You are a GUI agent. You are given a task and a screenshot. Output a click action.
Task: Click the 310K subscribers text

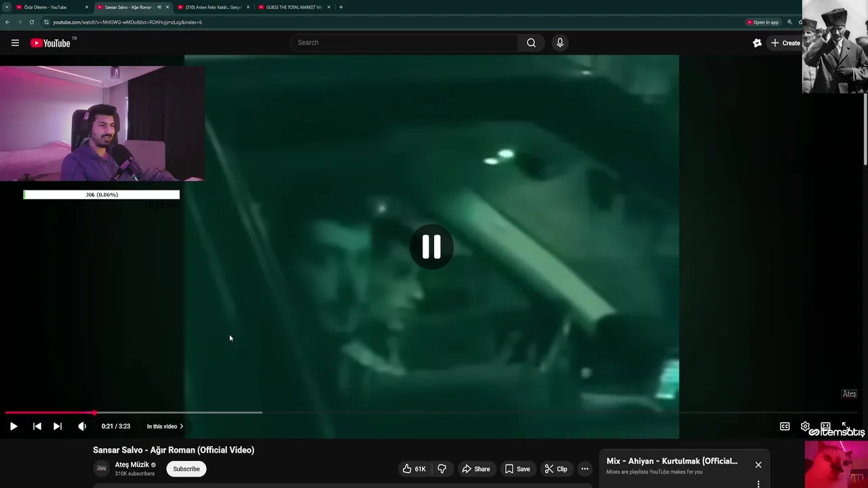(x=135, y=474)
